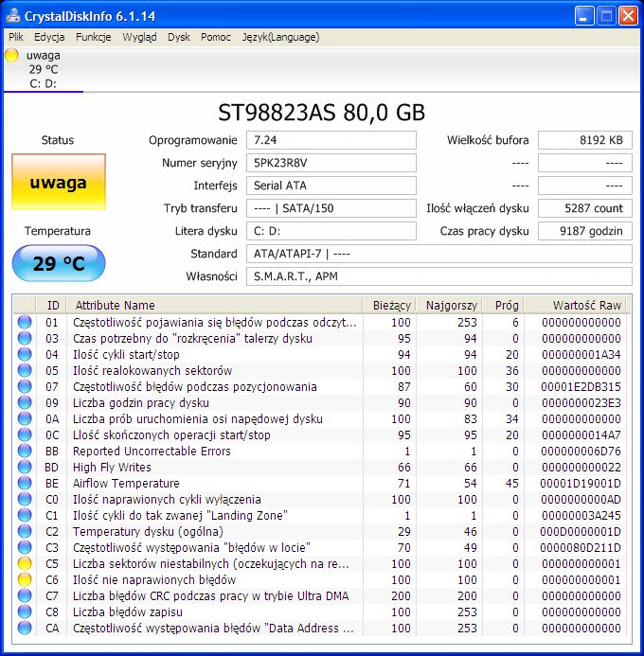644x656 pixels.
Task: Click the raw value 00000003A245
Action: (x=581, y=515)
